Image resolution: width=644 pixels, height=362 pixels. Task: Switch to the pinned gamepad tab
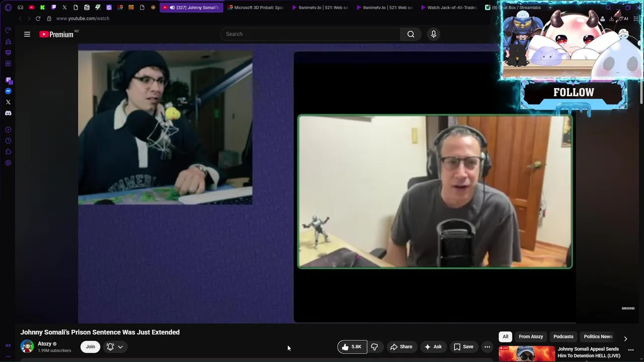20,8
